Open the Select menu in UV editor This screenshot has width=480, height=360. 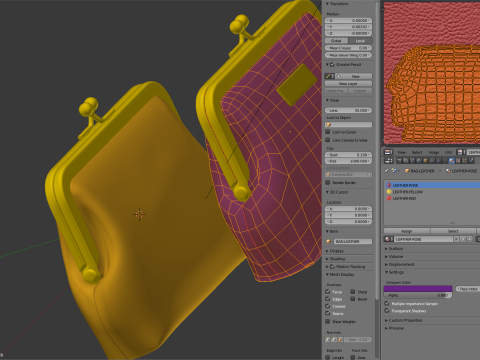[417, 152]
